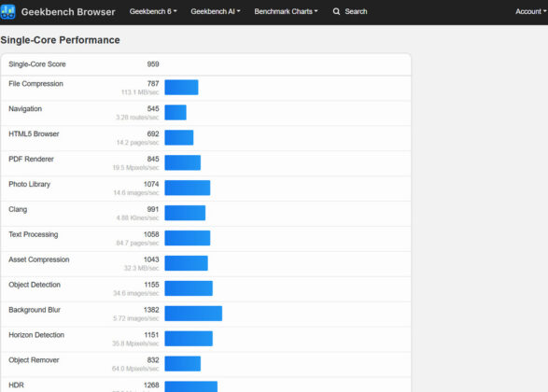548x392 pixels.
Task: Click the Photo Library result bar
Action: coord(188,188)
